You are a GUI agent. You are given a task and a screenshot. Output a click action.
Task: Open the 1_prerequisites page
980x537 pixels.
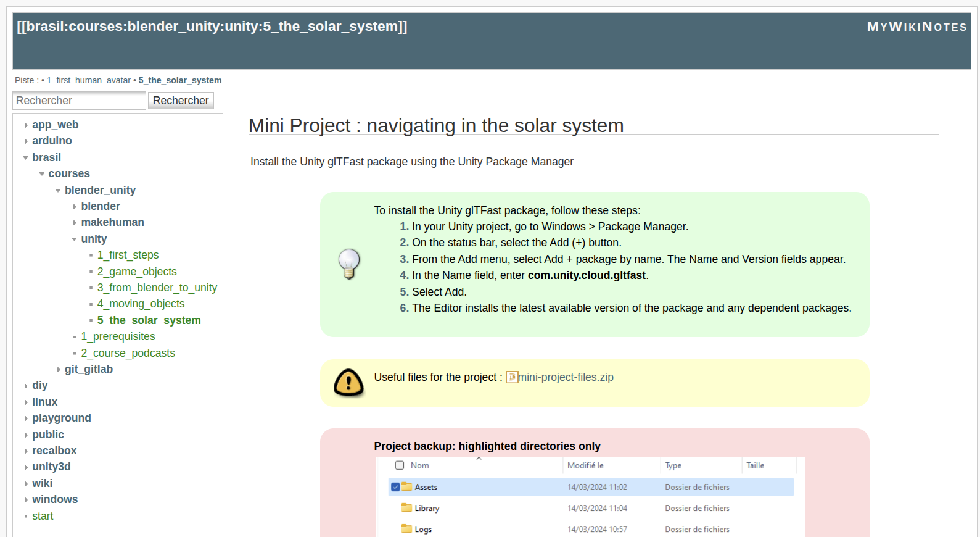[x=118, y=336]
